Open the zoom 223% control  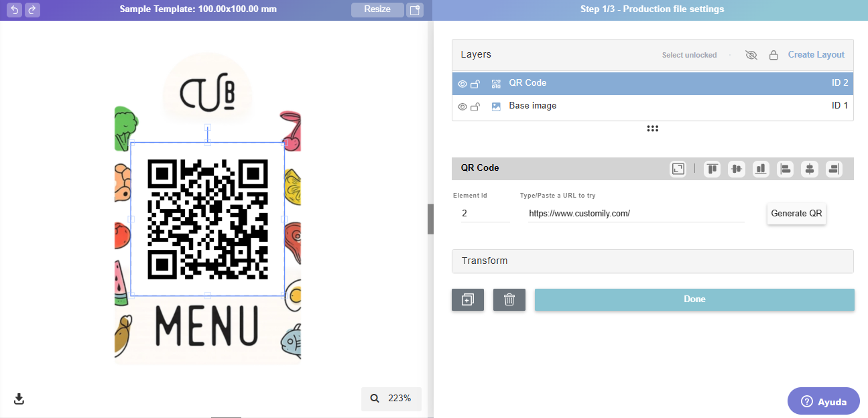tap(391, 399)
